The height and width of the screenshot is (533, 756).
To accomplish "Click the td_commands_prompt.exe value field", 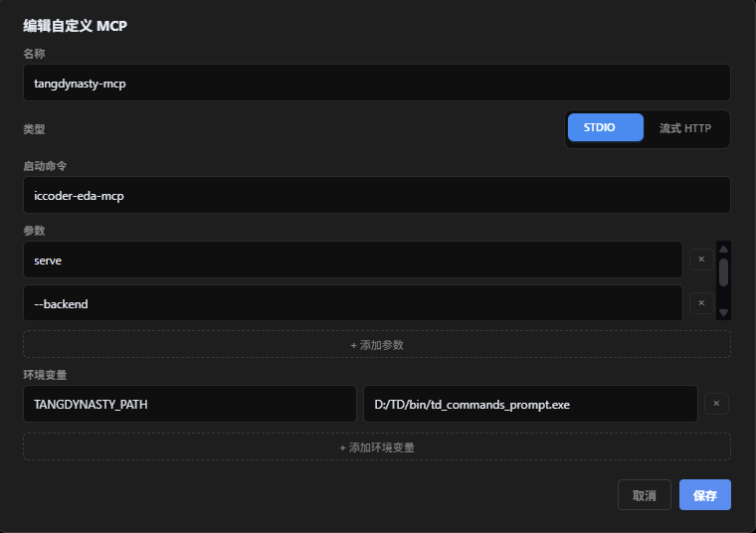I will pyautogui.click(x=530, y=404).
